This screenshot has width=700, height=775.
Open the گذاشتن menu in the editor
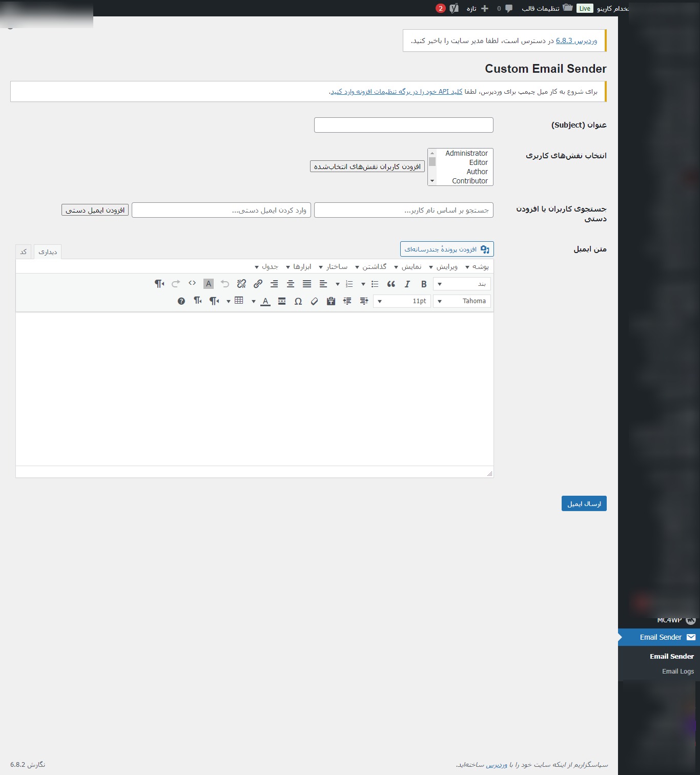click(371, 267)
